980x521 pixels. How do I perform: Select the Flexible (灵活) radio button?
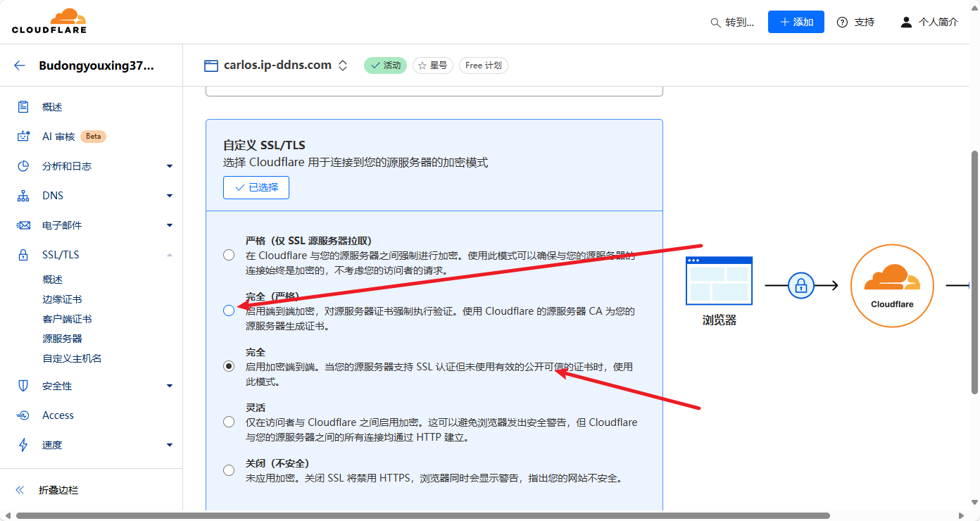229,422
